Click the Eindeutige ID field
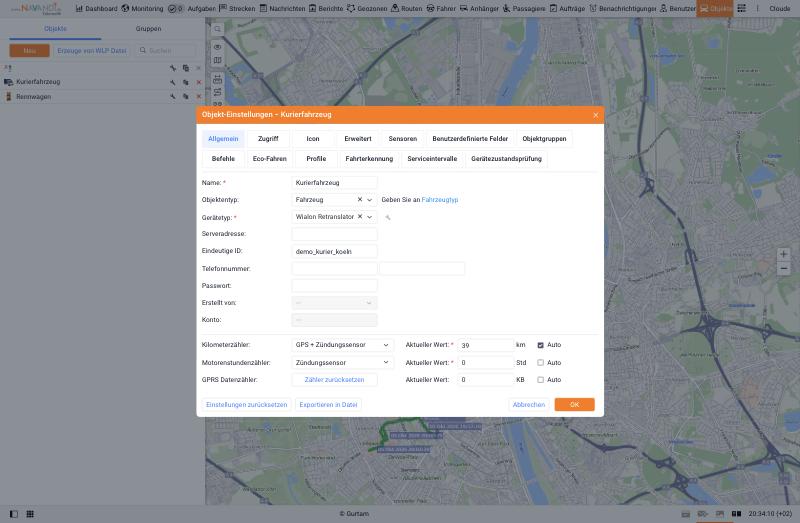 334,252
